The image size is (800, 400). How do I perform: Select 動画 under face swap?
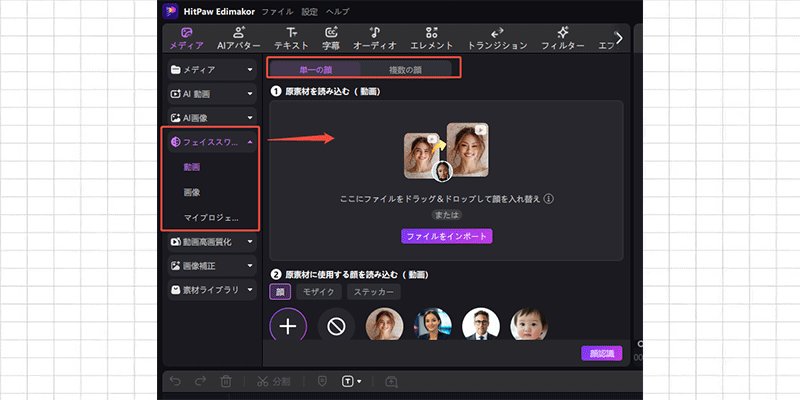click(192, 167)
